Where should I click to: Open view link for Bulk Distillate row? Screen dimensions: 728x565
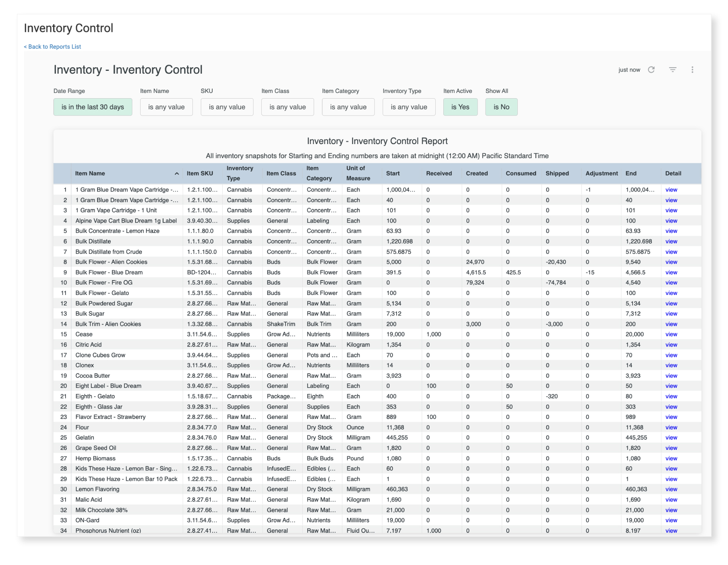(x=671, y=241)
